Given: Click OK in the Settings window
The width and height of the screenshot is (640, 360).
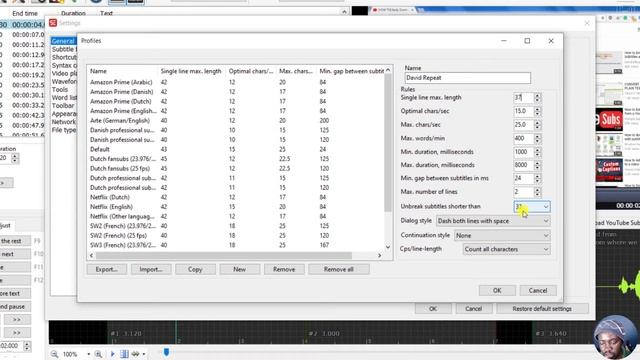Looking at the screenshot, I should [x=433, y=309].
